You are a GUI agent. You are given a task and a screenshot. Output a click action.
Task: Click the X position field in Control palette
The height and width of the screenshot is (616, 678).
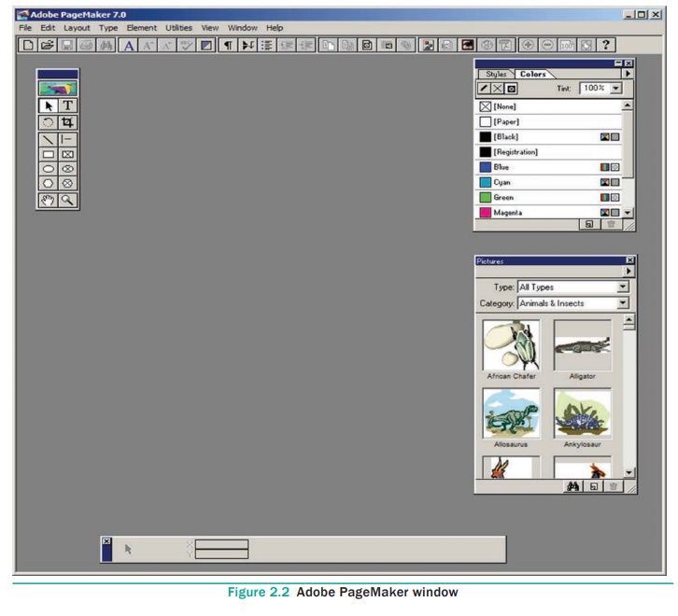tap(221, 544)
